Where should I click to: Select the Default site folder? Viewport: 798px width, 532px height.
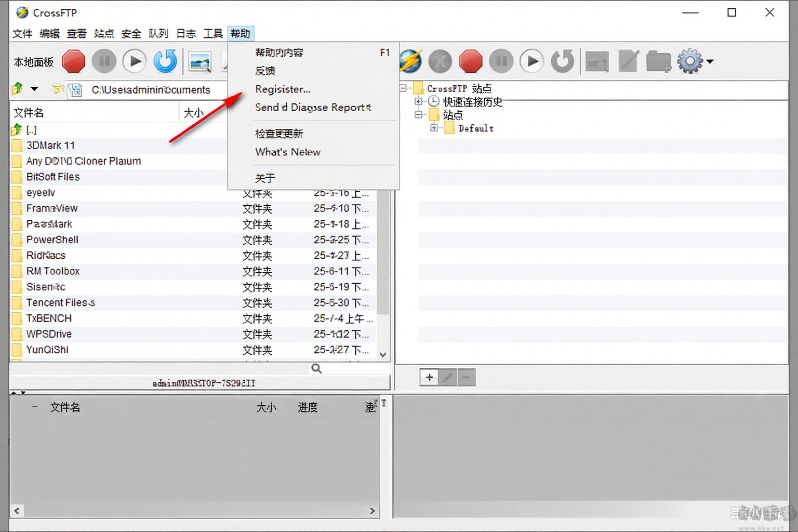476,128
